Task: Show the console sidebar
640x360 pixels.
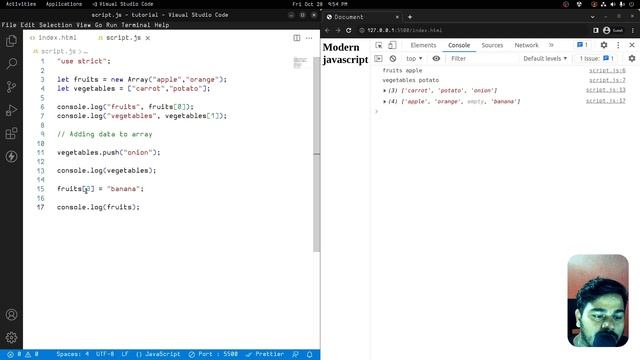Action: (378, 59)
